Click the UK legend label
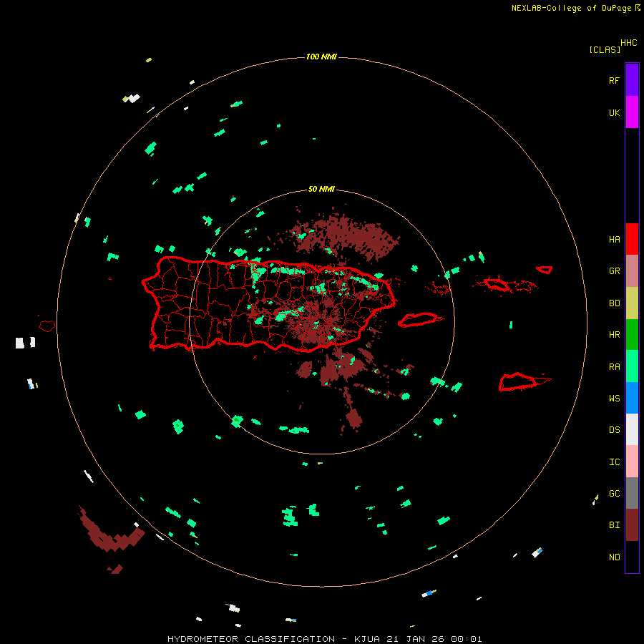 coord(614,113)
